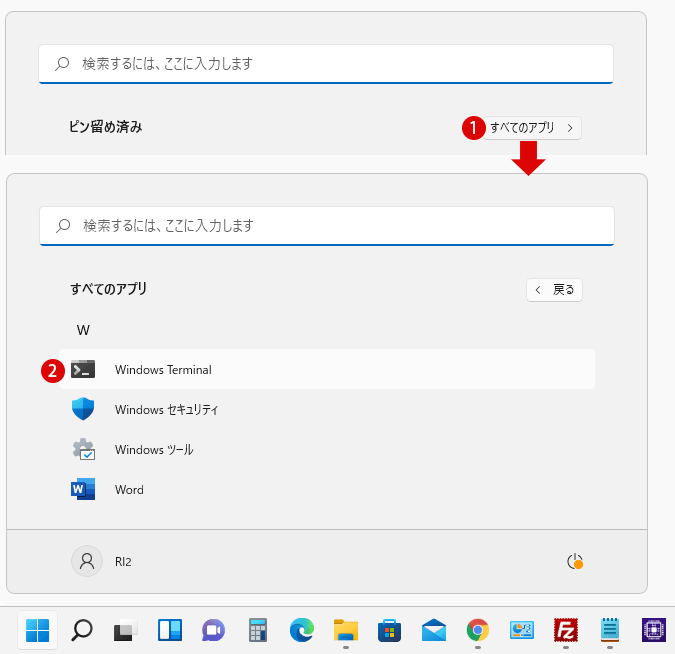Viewport: 675px width, 654px height.
Task: Jump to letter index via W header
Action: coord(83,330)
